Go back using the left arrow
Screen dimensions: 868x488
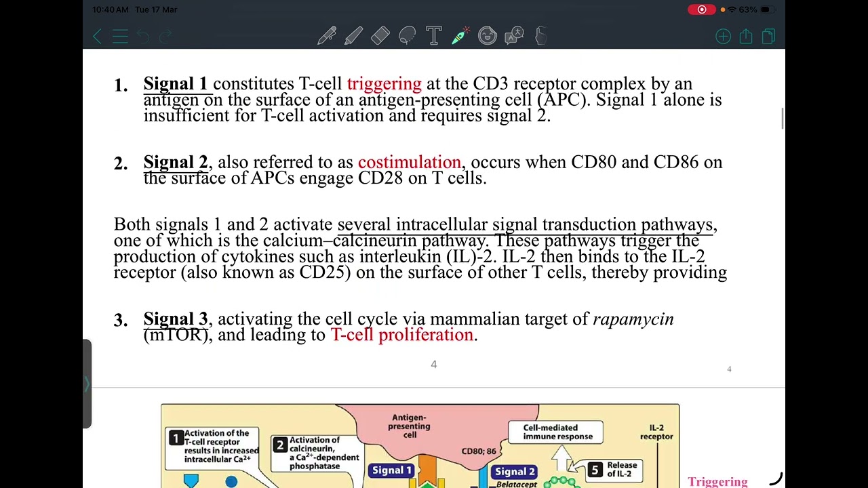[x=97, y=37]
